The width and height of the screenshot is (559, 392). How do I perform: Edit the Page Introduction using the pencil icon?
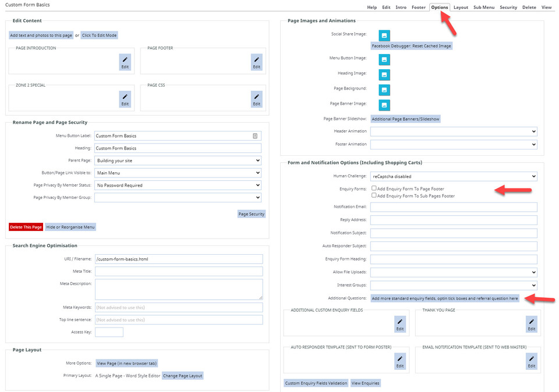pos(125,60)
